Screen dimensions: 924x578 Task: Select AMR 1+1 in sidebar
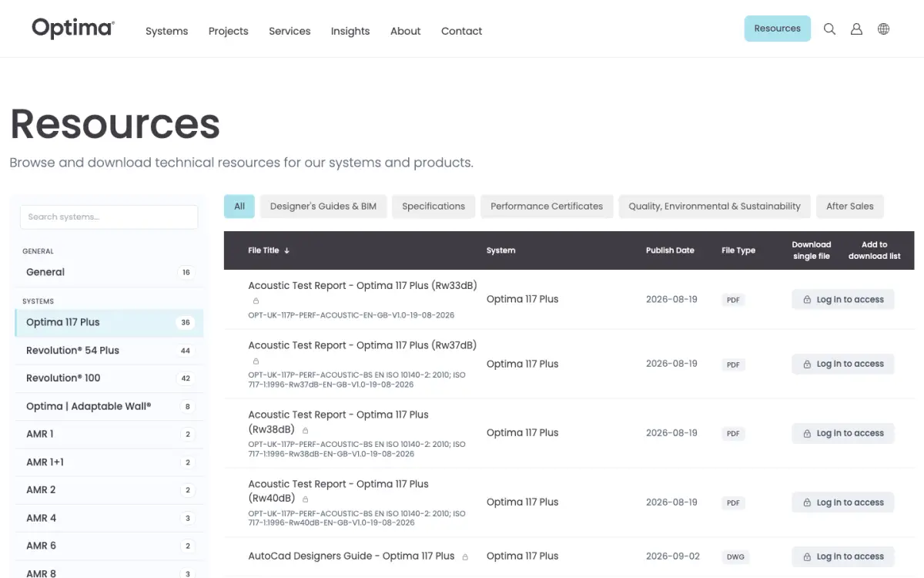click(109, 462)
